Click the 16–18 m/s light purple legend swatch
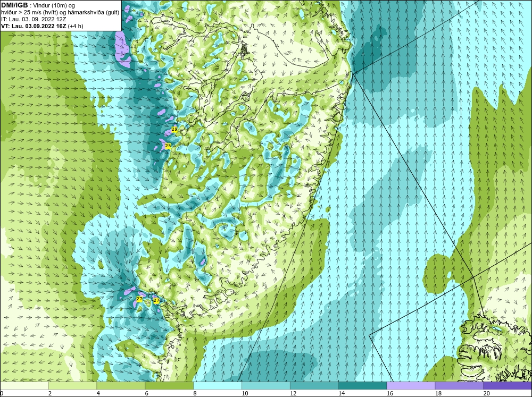The height and width of the screenshot is (397, 532). click(411, 385)
